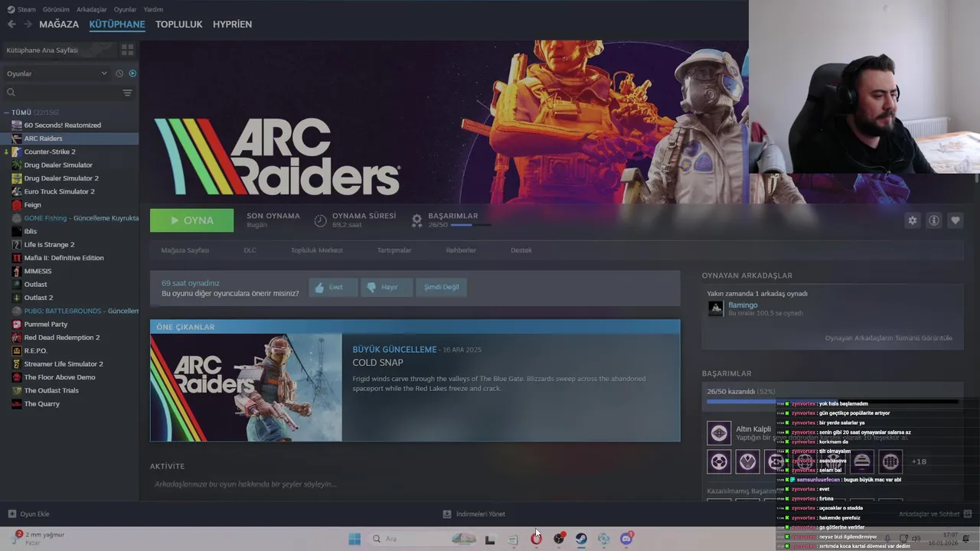This screenshot has height=551, width=980.
Task: Add ARC Raiders to favorites heart
Action: tap(955, 220)
